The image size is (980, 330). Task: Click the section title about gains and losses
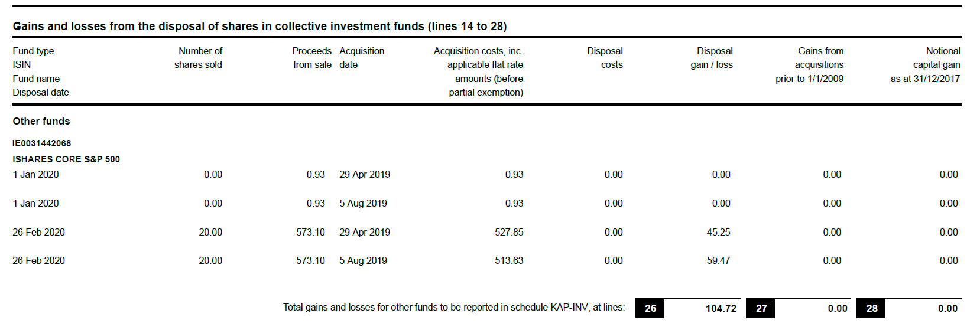point(259,27)
